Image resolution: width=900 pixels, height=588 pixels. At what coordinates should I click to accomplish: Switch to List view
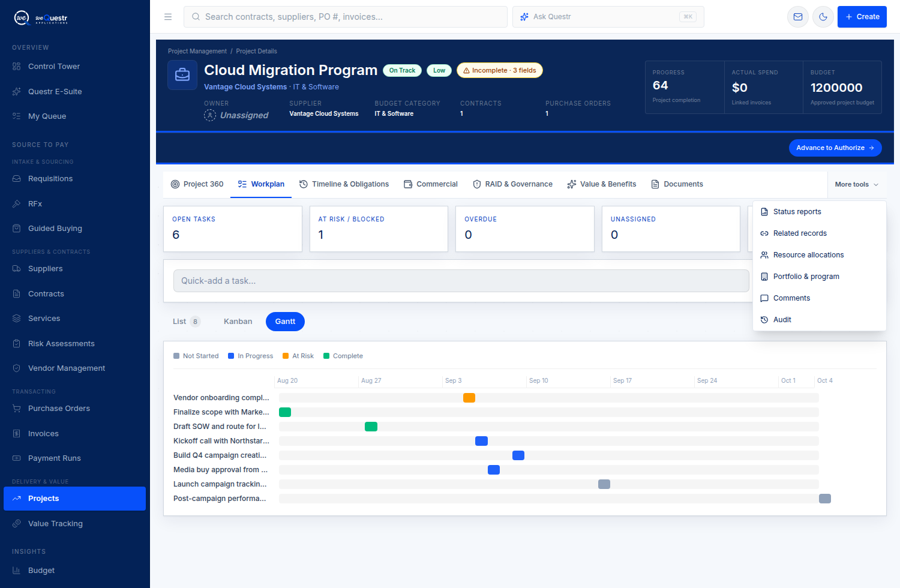pyautogui.click(x=187, y=322)
